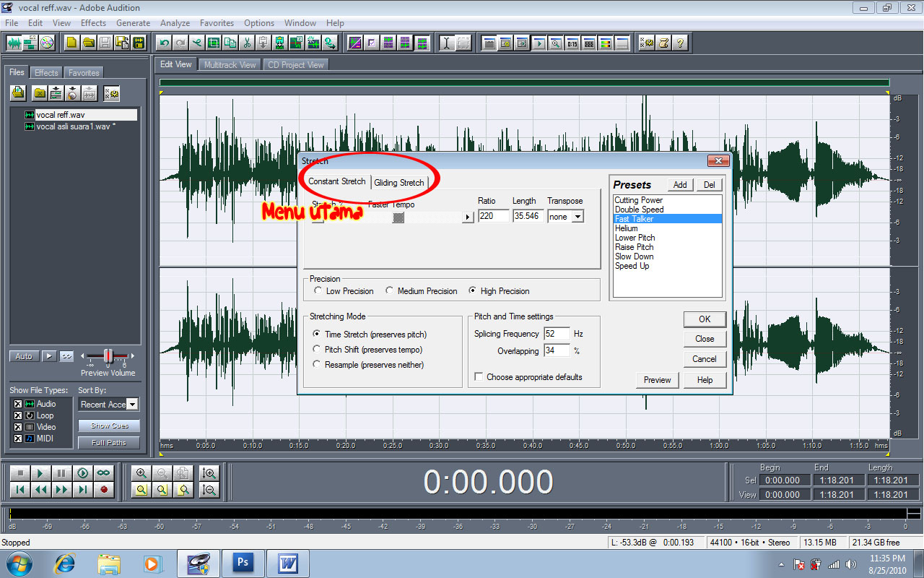924x578 pixels.
Task: Click OK in the Stretch dialog
Action: (x=705, y=319)
